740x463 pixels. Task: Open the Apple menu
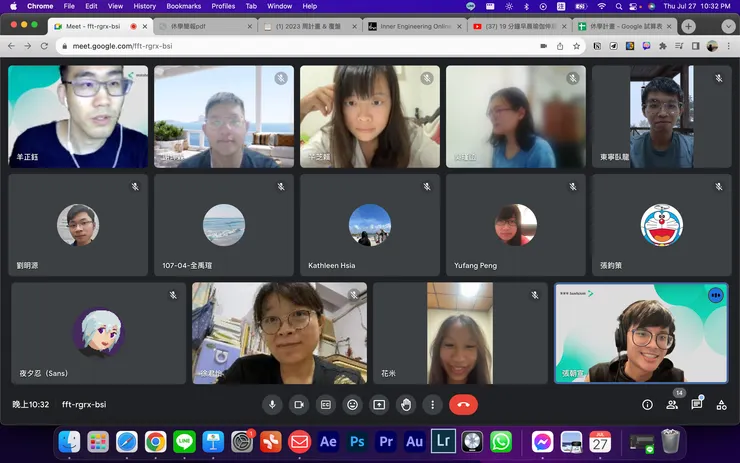pos(14,6)
